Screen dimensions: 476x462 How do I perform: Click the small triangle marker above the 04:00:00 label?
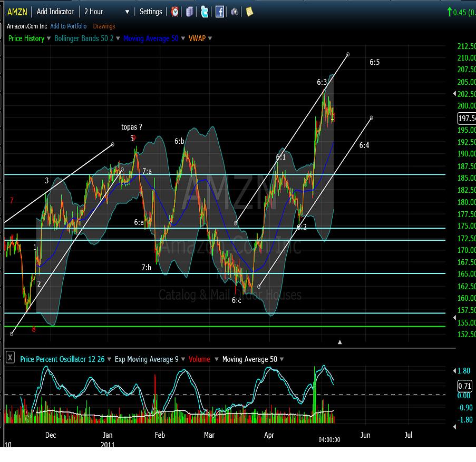point(339,342)
